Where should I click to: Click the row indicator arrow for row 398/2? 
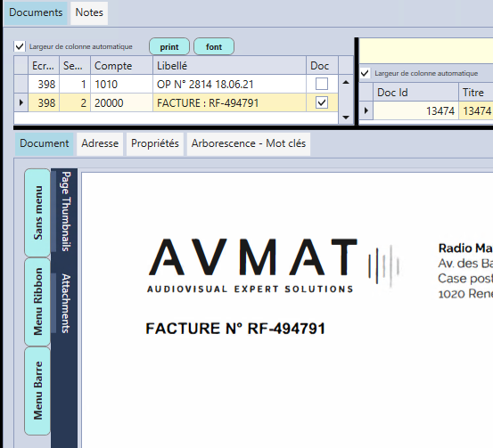click(x=21, y=102)
